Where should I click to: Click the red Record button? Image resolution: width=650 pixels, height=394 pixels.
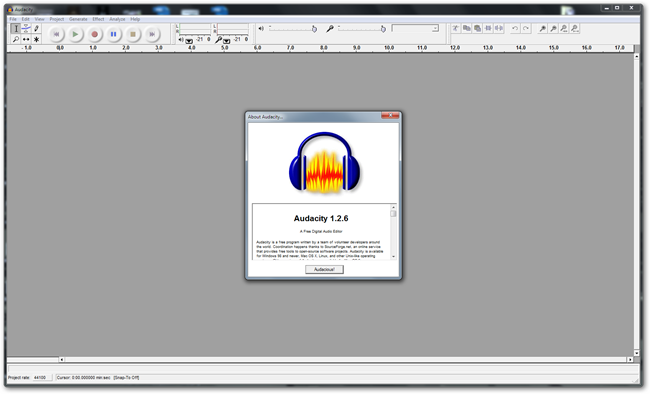point(95,34)
